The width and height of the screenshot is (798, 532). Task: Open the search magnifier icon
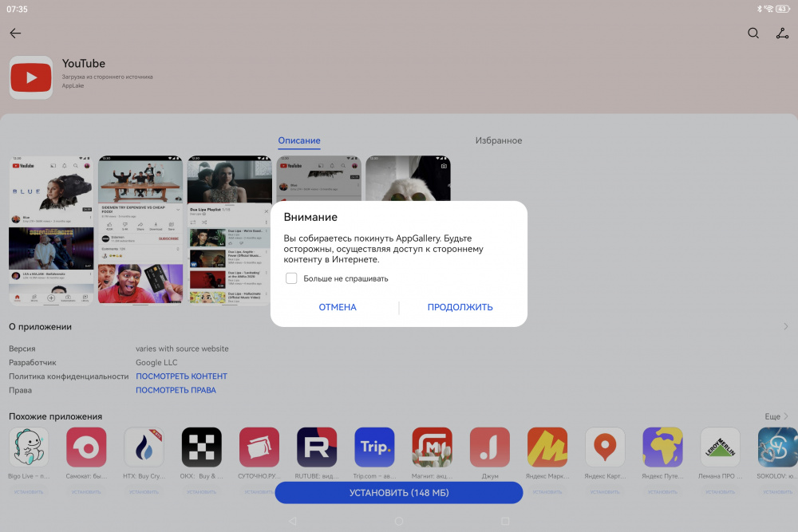tap(753, 33)
